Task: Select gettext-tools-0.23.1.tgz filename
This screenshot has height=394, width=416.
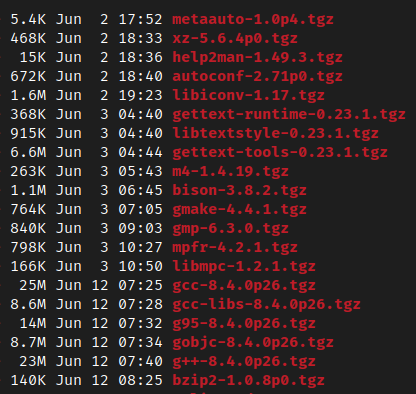Action: pos(280,152)
